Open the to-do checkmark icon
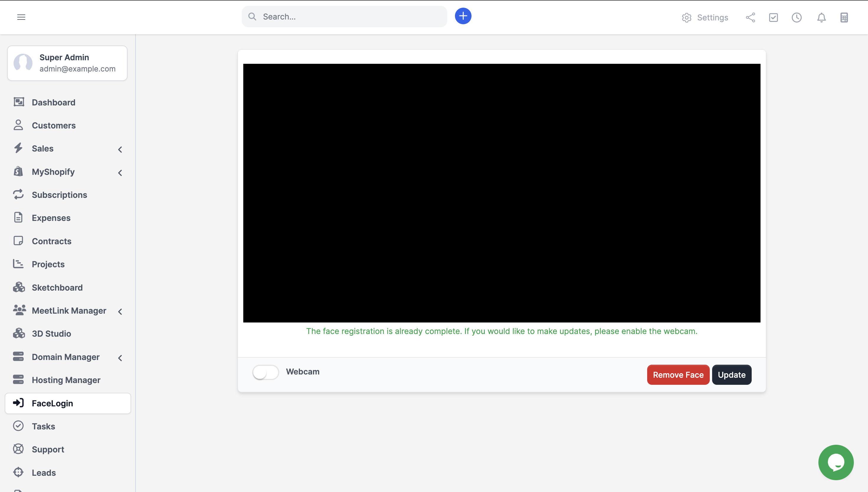 [x=773, y=17]
